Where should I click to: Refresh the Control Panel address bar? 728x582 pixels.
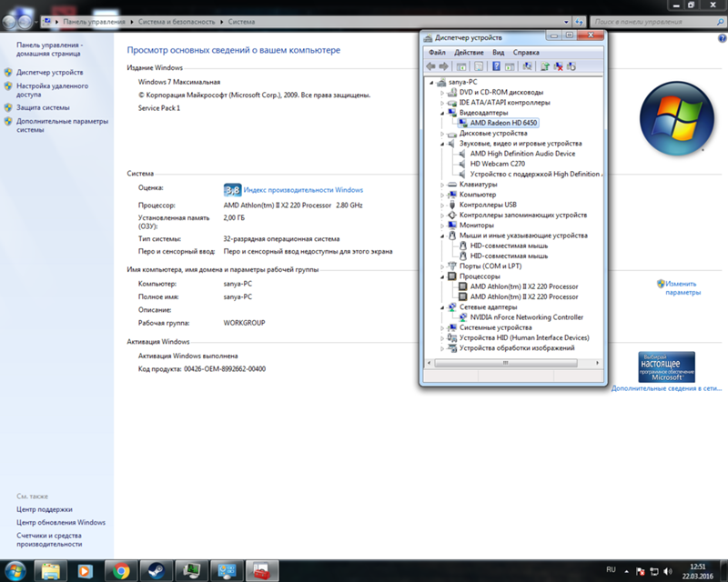point(579,22)
